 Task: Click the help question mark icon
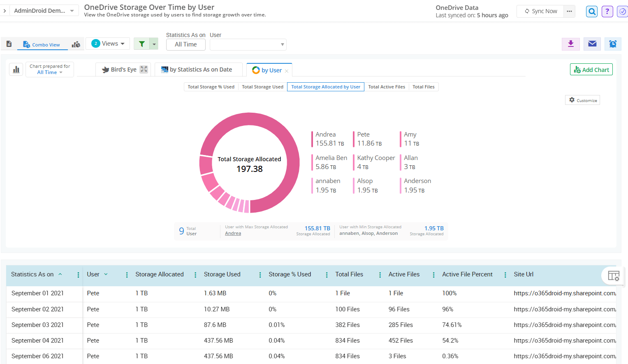pyautogui.click(x=607, y=11)
